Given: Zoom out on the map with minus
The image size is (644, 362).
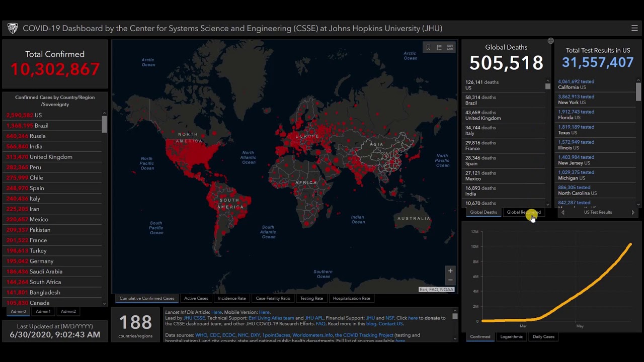Looking at the screenshot, I should (x=450, y=280).
